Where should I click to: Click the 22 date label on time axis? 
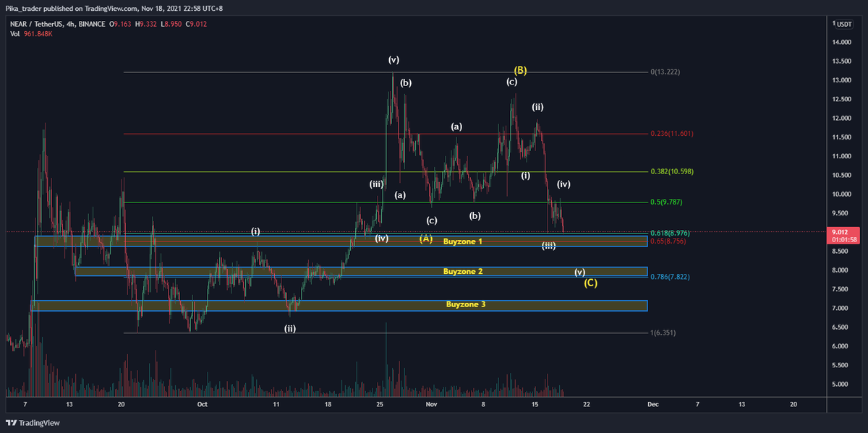coord(586,406)
